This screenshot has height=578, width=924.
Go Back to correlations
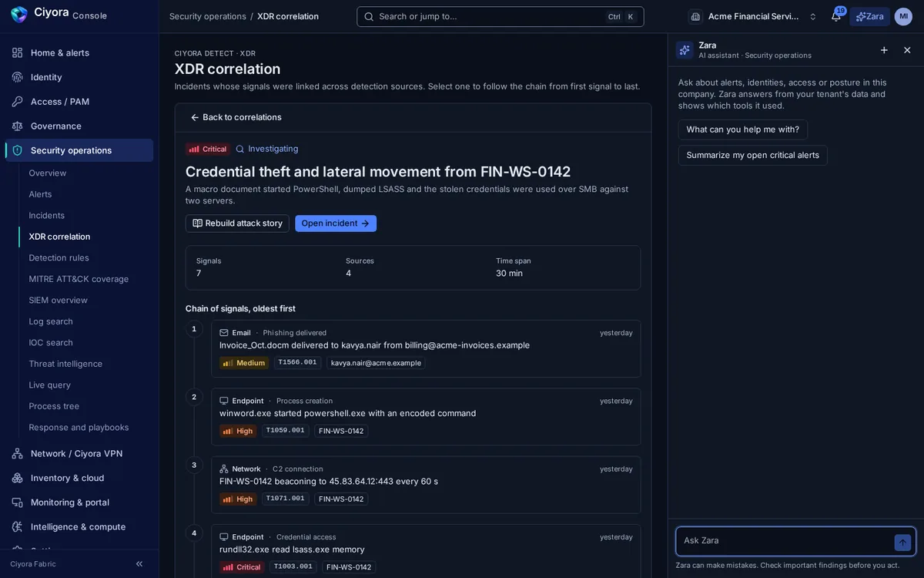coord(236,117)
